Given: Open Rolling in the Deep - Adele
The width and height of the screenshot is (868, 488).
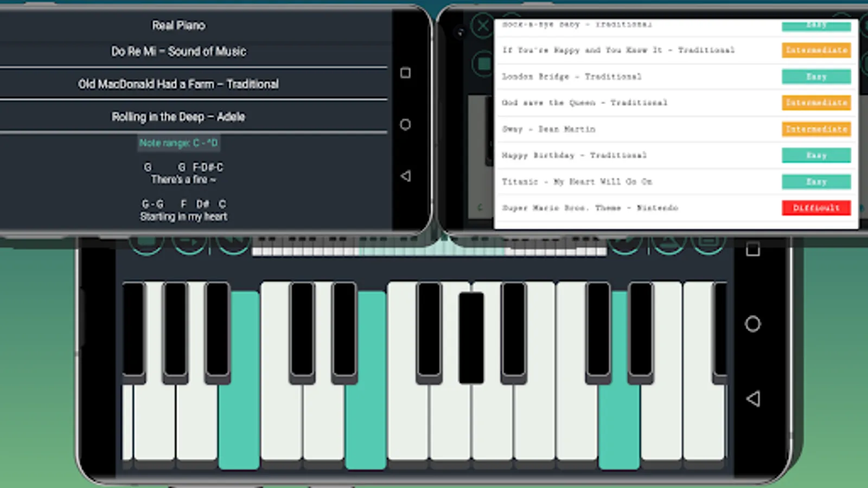Looking at the screenshot, I should [179, 117].
